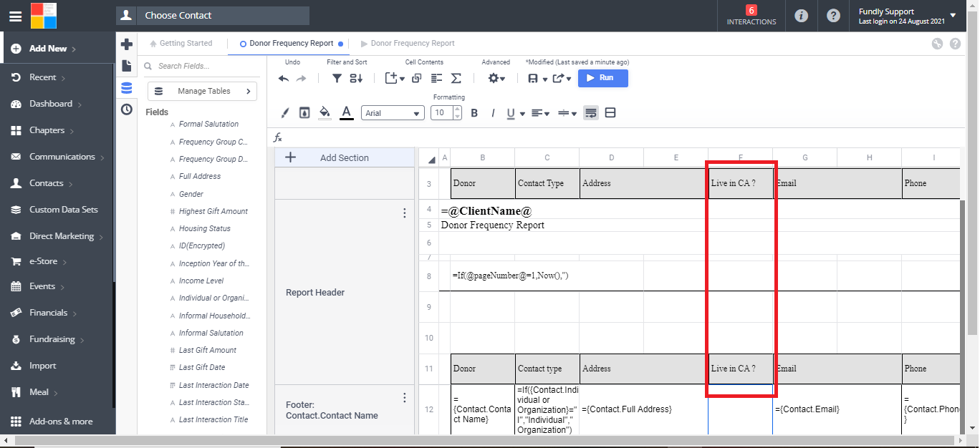Switch to the Donor Frequency Report run tab
This screenshot has width=980, height=448.
pos(408,44)
